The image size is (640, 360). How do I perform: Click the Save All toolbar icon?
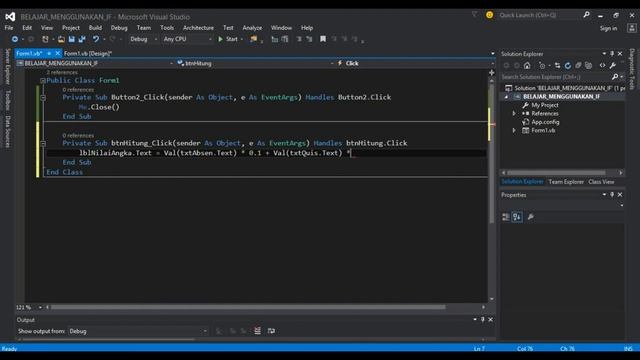click(82, 39)
